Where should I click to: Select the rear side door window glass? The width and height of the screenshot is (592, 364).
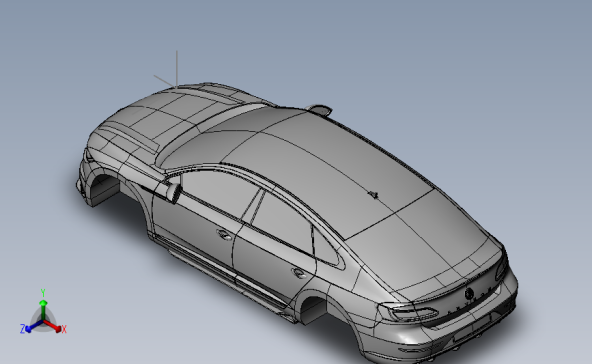point(283,223)
